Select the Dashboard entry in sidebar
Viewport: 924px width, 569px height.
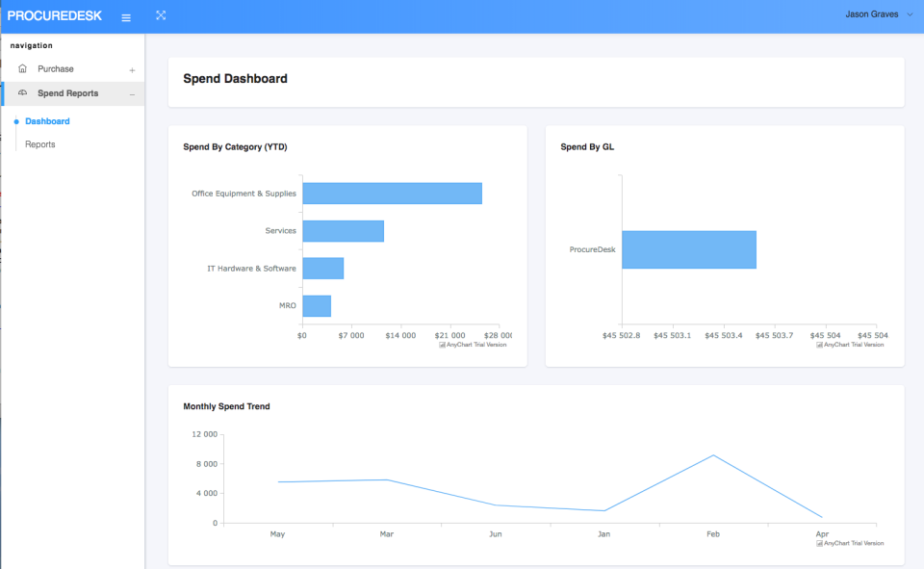coord(45,120)
